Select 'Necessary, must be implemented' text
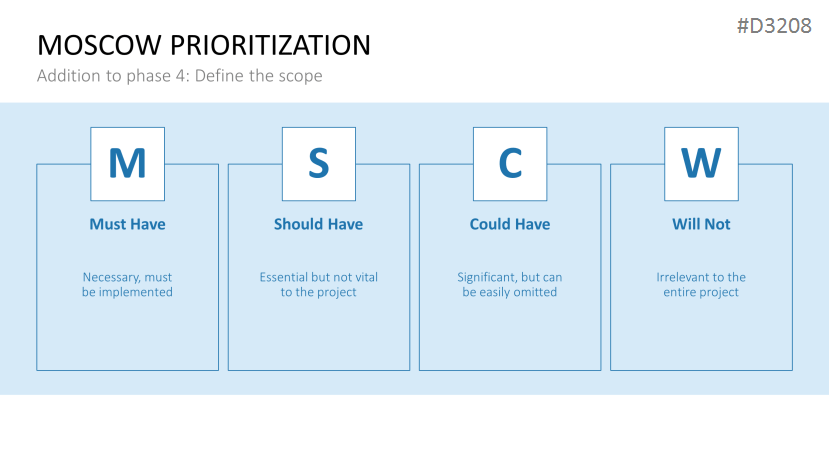 click(x=127, y=285)
